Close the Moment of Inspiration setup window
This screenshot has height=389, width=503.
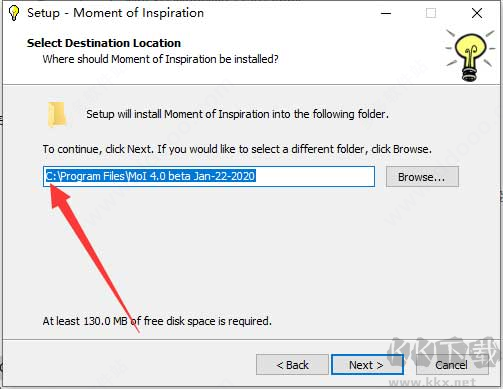(x=477, y=13)
